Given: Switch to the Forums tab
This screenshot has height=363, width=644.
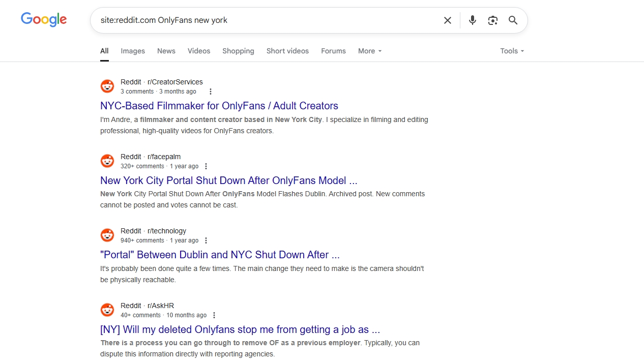Looking at the screenshot, I should pyautogui.click(x=333, y=51).
